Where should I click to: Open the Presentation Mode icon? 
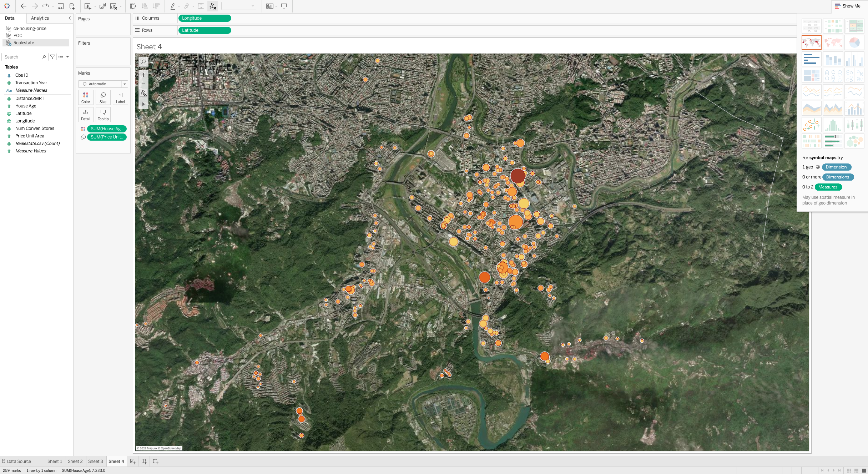[284, 6]
